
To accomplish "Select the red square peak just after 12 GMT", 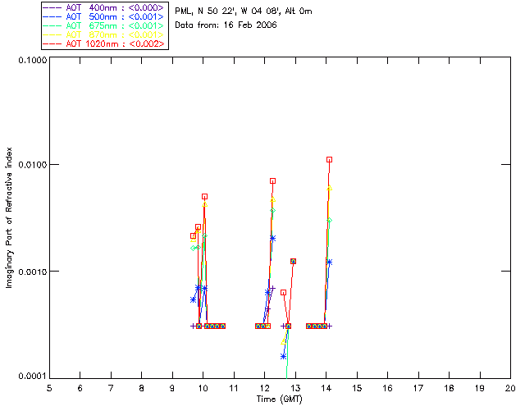I will 273,180.
